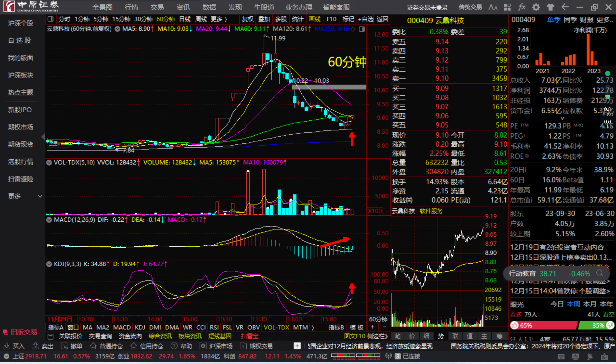
Task: Click 证券交易未登录 login link
Action: click(427, 7)
